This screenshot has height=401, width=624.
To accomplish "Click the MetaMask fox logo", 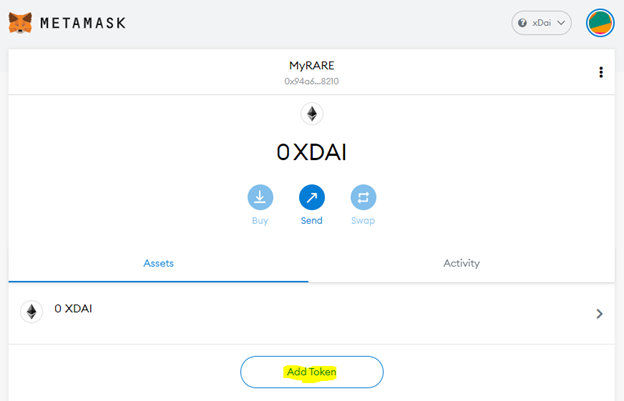I will 20,21.
